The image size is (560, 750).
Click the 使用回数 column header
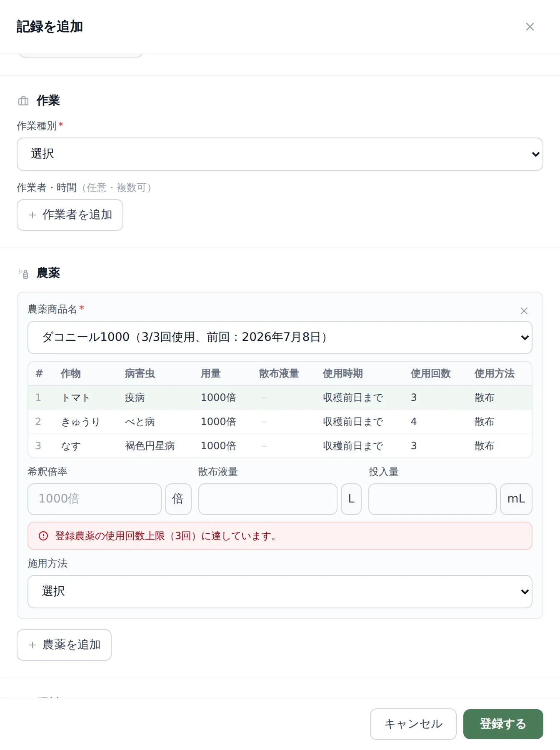[431, 374]
